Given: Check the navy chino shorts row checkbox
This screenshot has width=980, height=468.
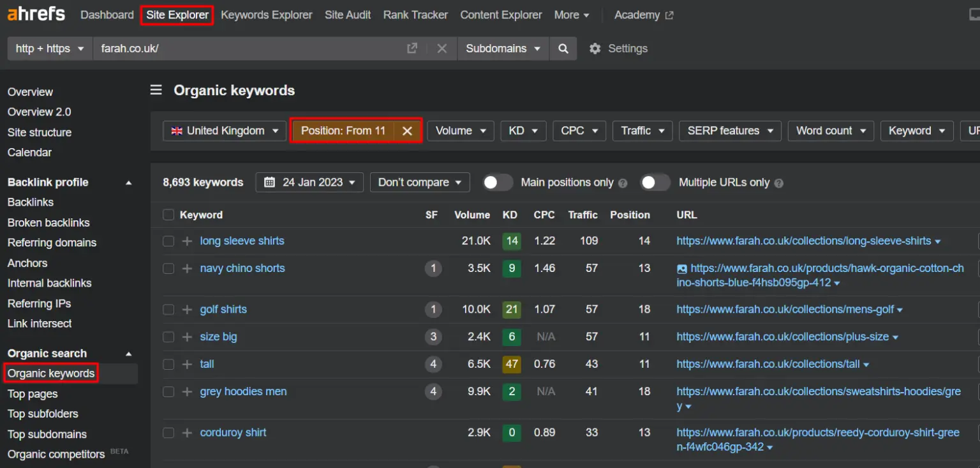Looking at the screenshot, I should click(x=168, y=269).
